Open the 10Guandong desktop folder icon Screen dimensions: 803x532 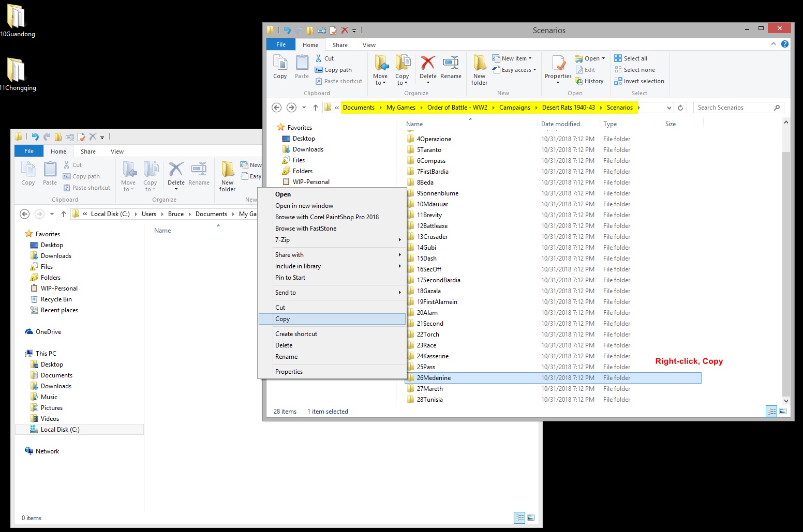point(16,17)
